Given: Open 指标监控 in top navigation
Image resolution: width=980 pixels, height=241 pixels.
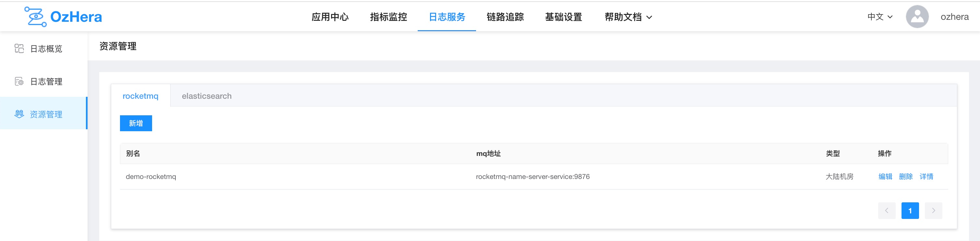Looking at the screenshot, I should pyautogui.click(x=388, y=17).
